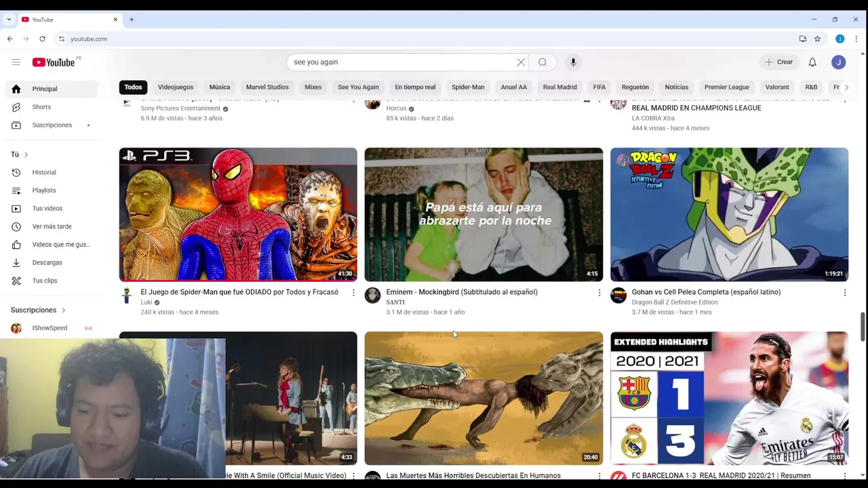868x488 pixels.
Task: Select the FIFA filter chip
Action: [x=599, y=87]
